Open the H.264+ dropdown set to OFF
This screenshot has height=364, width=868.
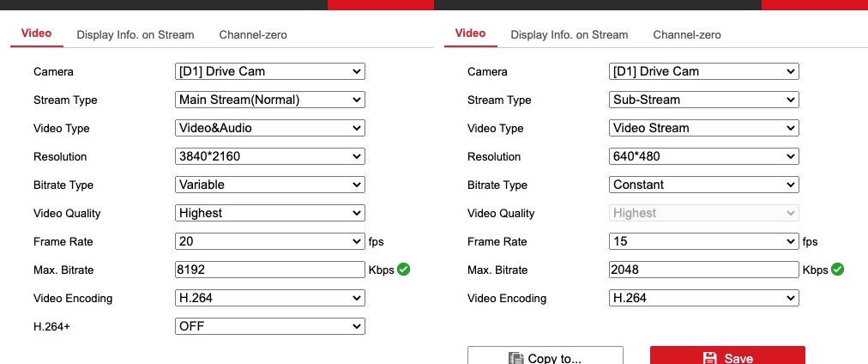click(269, 326)
